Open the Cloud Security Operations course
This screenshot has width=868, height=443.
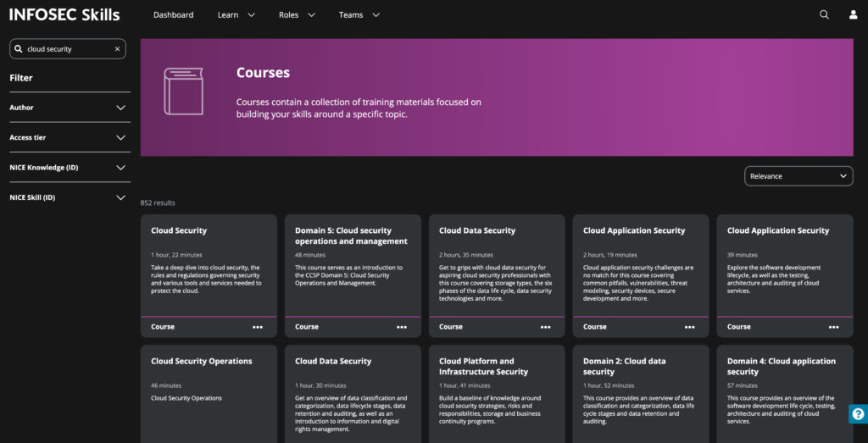coord(202,362)
